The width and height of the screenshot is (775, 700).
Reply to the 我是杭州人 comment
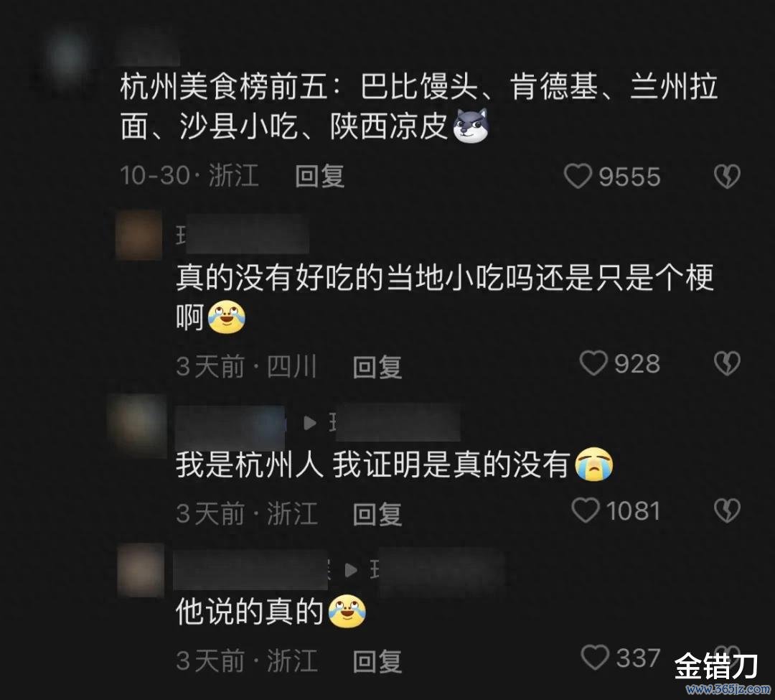point(377,514)
